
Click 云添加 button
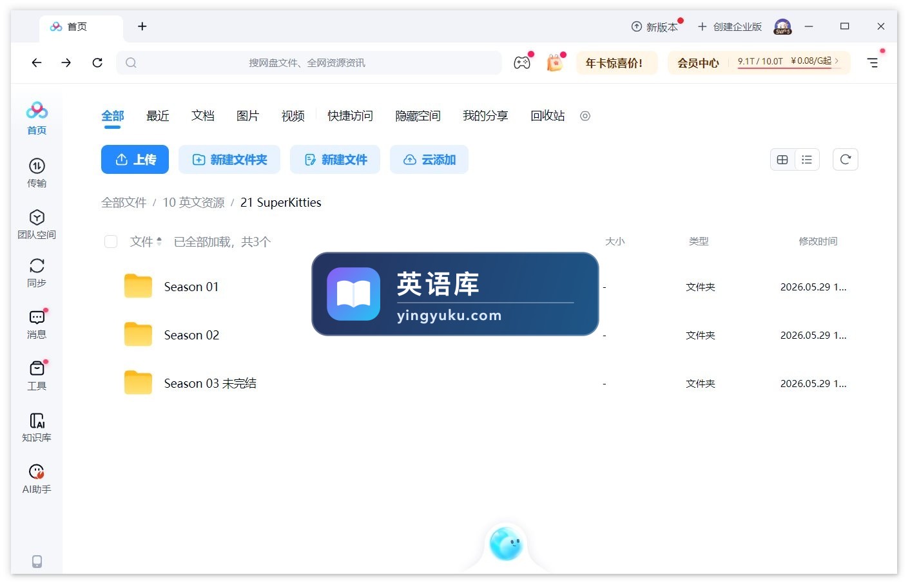click(x=429, y=160)
